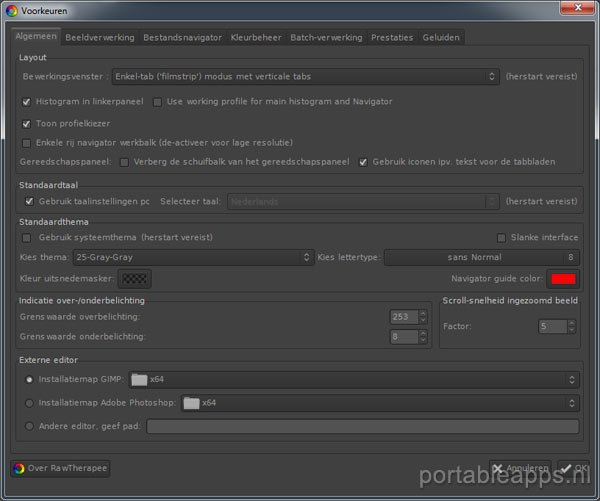Go to the Prestaties tab
Viewport: 600px width, 501px height.
click(392, 38)
